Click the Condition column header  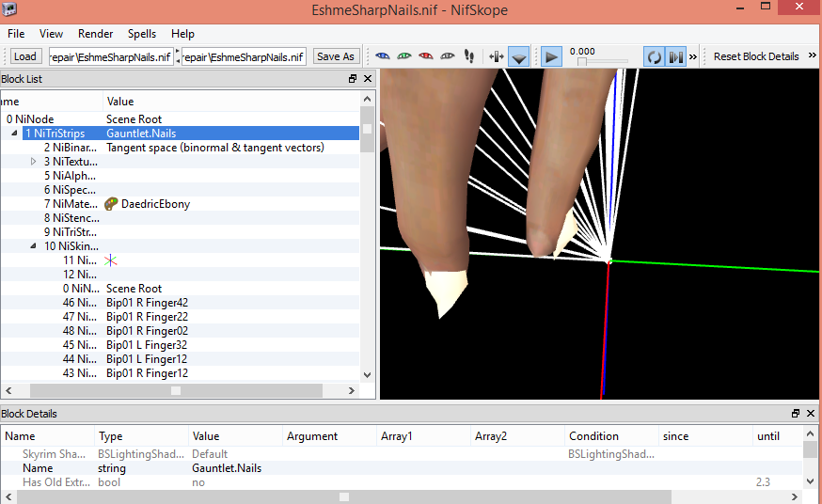click(611, 436)
